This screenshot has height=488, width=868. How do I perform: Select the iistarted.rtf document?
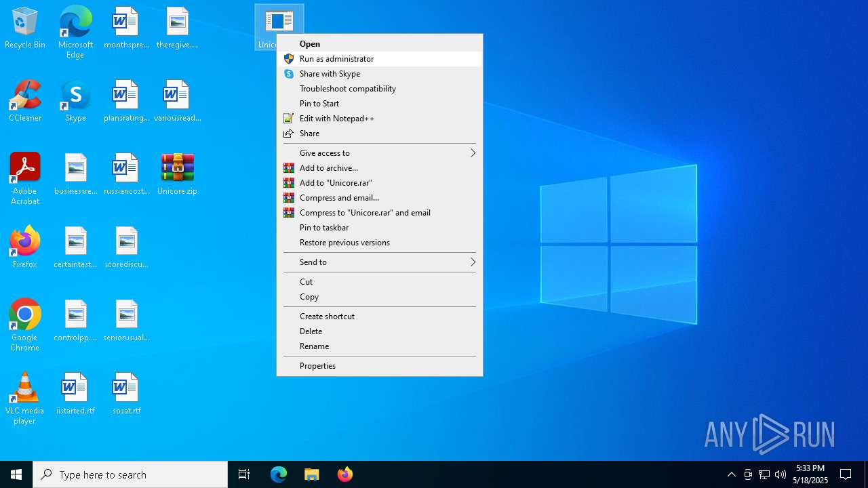coord(75,394)
